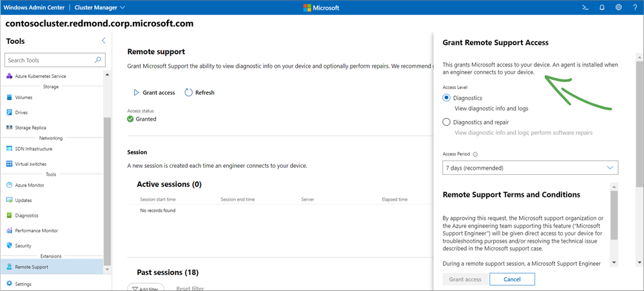The image size is (644, 291).
Task: Click Tools list scrollbar down arrow
Action: tap(108, 270)
